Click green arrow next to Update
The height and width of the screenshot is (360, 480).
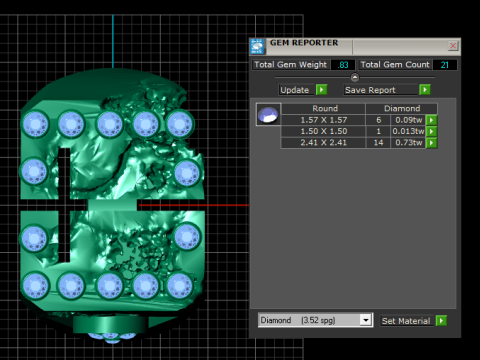click(x=321, y=90)
